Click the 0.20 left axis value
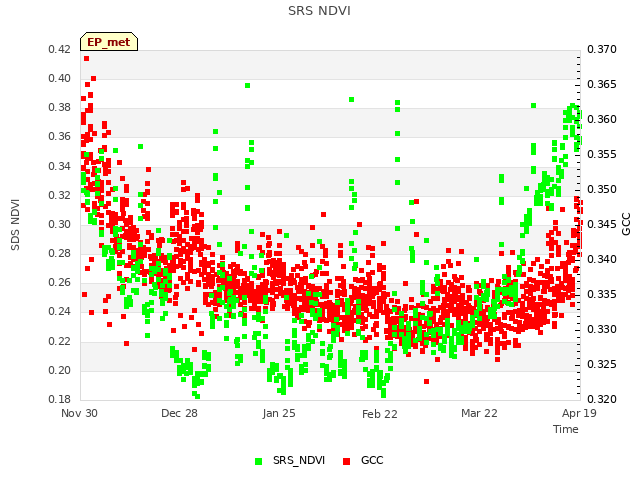The width and height of the screenshot is (640, 480). click(x=59, y=370)
